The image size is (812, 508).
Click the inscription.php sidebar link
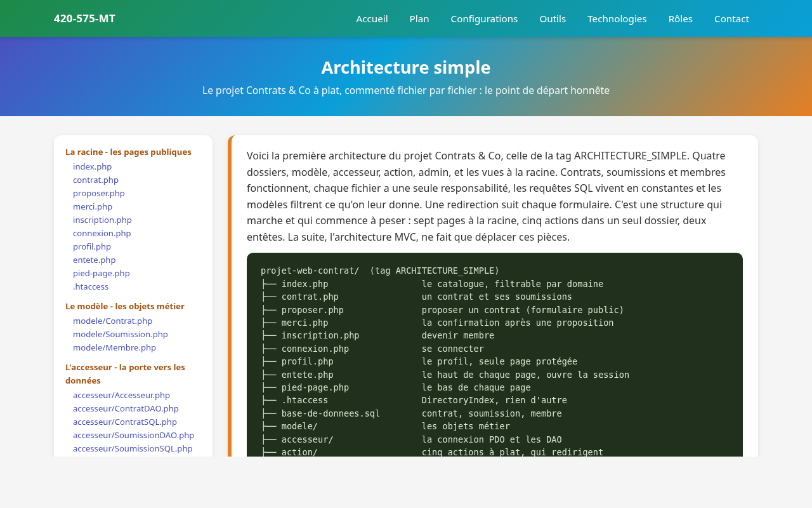click(102, 220)
